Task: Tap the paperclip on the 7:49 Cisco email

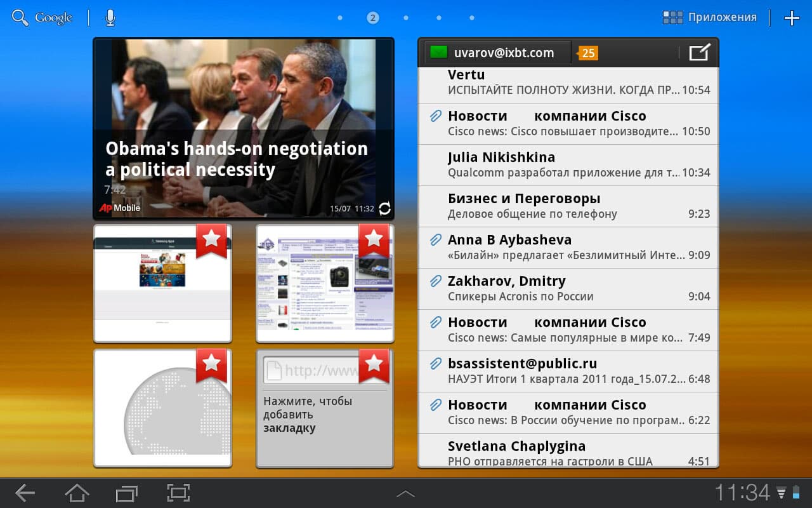Action: point(435,322)
